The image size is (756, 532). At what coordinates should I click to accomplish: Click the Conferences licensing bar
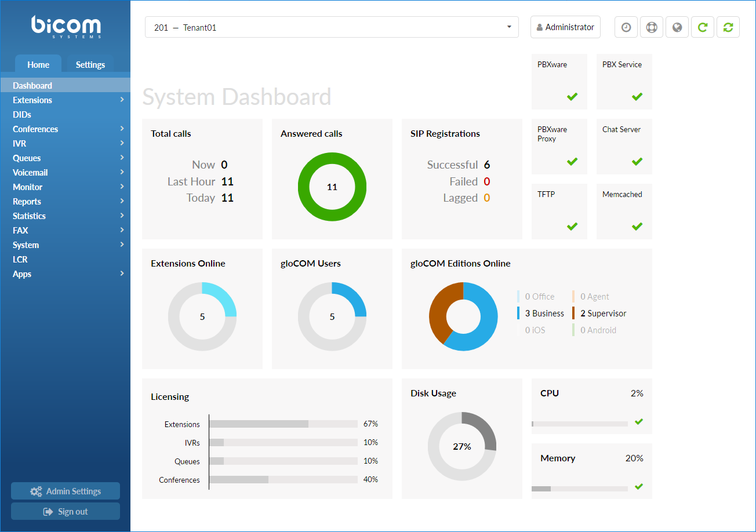click(283, 480)
